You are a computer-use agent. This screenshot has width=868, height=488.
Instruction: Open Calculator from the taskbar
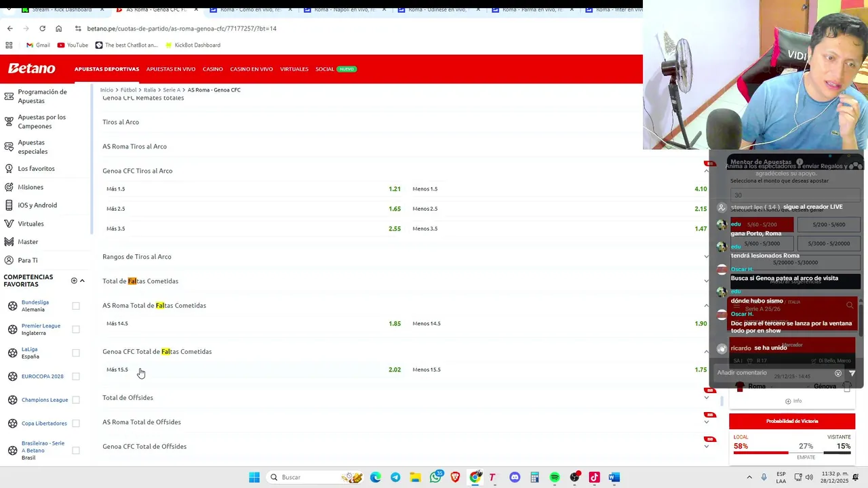[534, 477]
